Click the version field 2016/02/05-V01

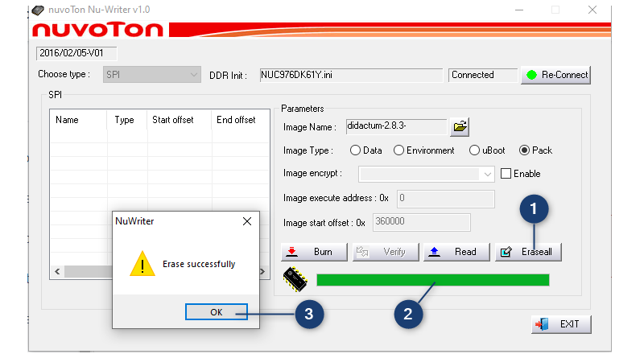point(76,53)
